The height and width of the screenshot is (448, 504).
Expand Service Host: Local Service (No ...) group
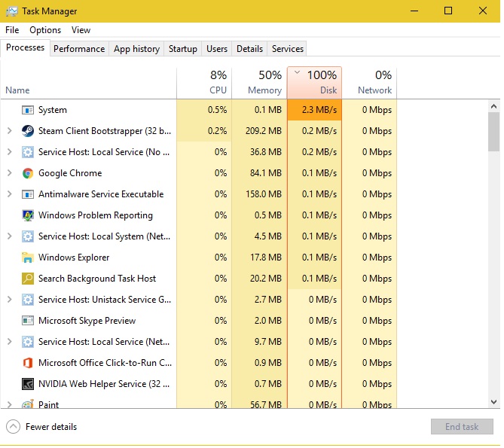tap(9, 152)
